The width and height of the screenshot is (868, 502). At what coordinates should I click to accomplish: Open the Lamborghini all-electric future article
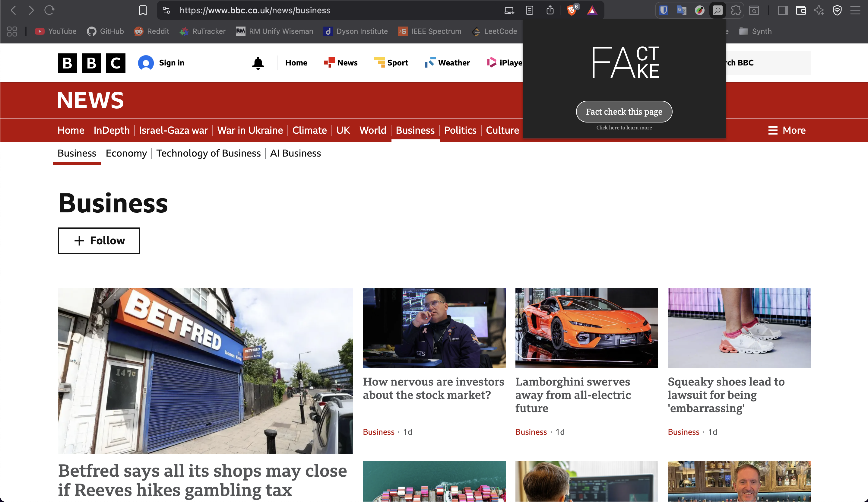tap(573, 395)
